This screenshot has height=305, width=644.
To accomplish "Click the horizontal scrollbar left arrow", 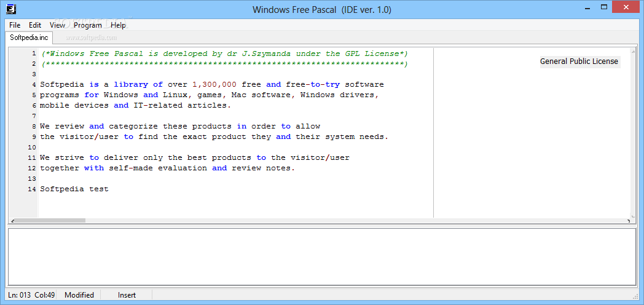I will point(12,221).
